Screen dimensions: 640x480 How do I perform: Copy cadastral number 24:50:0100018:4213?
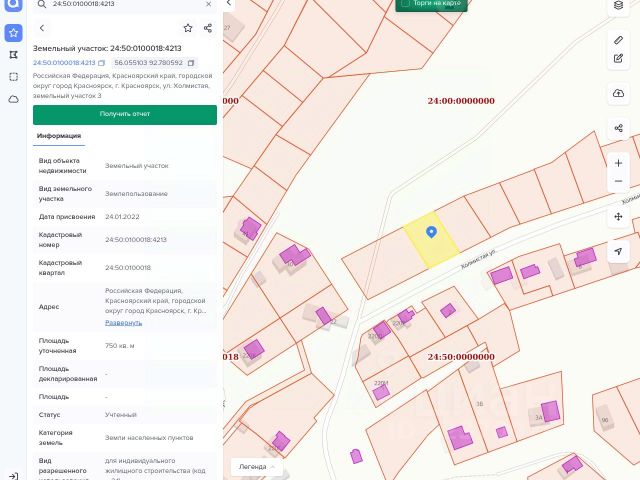click(102, 63)
